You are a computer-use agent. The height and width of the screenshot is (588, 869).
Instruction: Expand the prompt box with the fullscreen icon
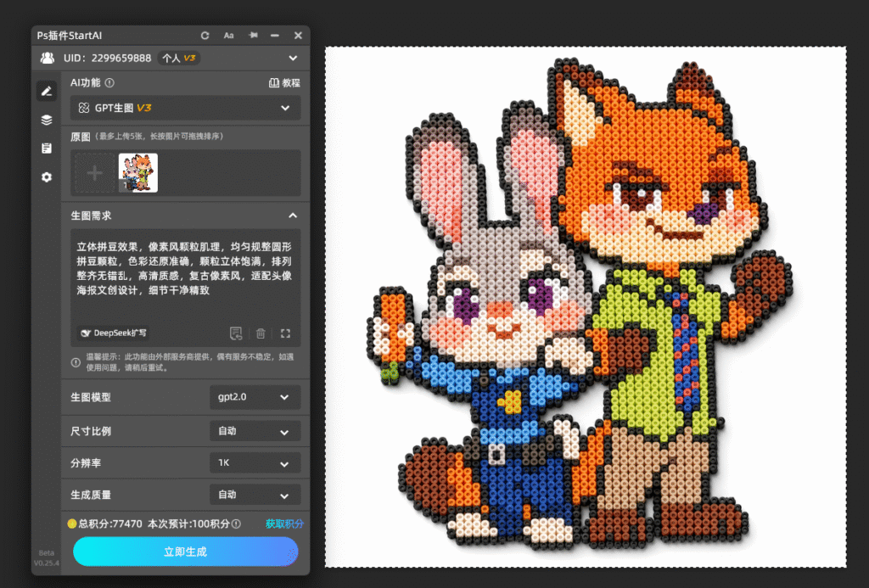click(285, 333)
